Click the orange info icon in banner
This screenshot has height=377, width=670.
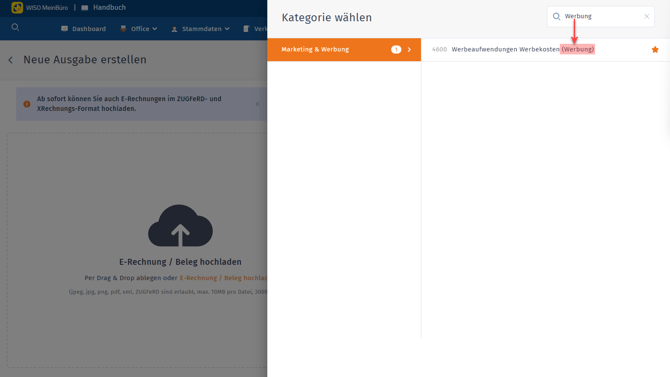(x=27, y=104)
